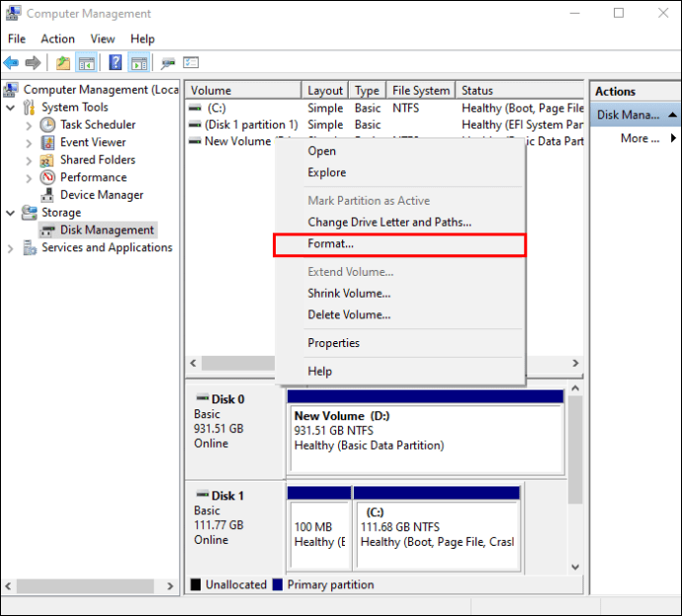Choose Format... from the context menu
The width and height of the screenshot is (682, 616).
pos(399,244)
